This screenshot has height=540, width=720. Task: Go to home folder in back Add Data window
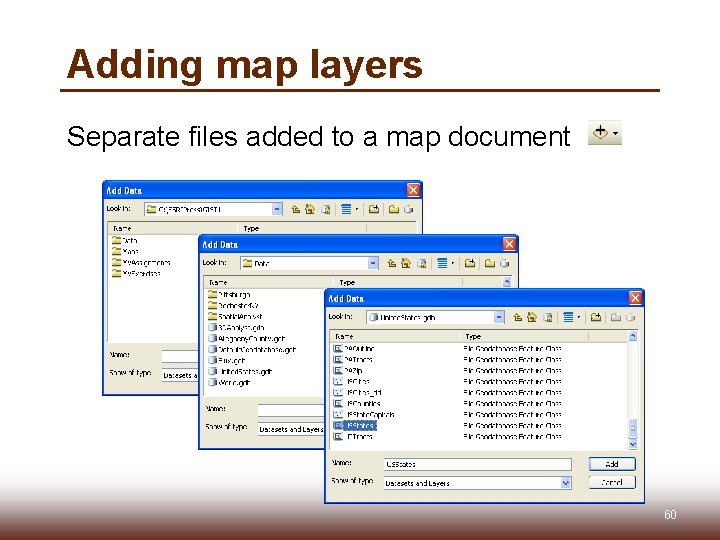310,209
